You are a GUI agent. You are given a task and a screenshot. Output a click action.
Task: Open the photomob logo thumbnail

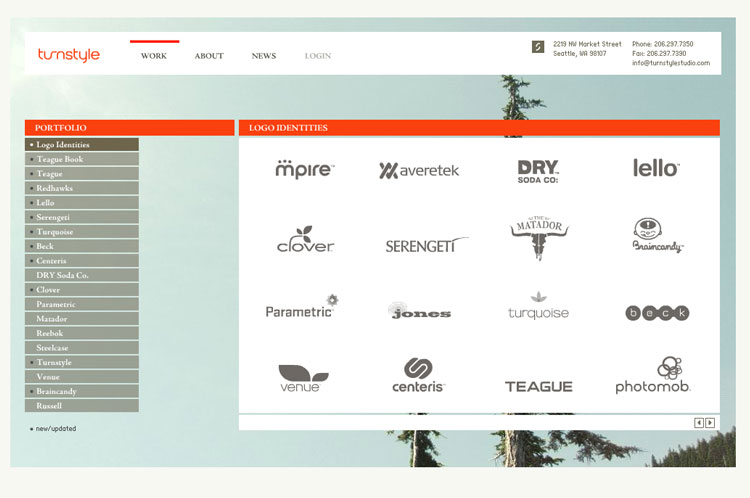[x=653, y=375]
